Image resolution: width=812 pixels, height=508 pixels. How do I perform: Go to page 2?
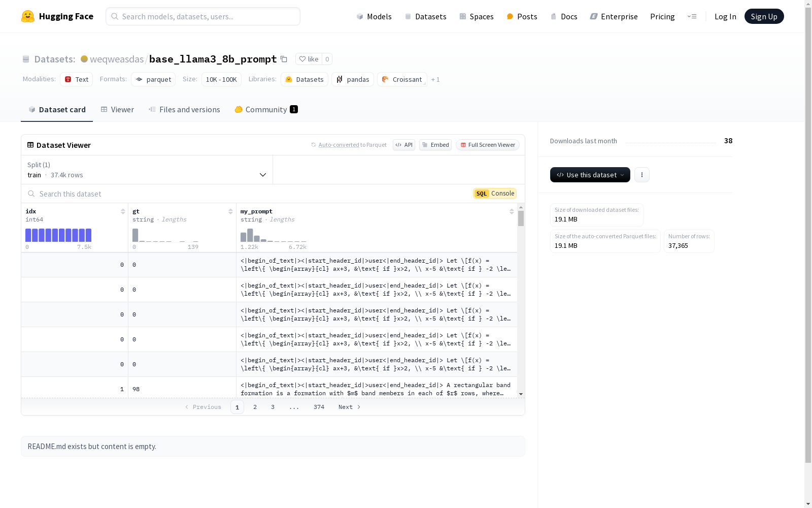point(255,407)
